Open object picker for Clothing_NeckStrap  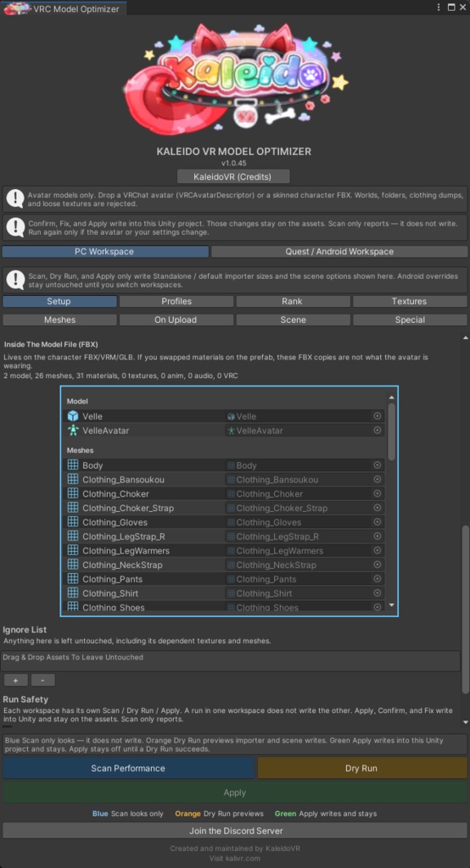(378, 565)
